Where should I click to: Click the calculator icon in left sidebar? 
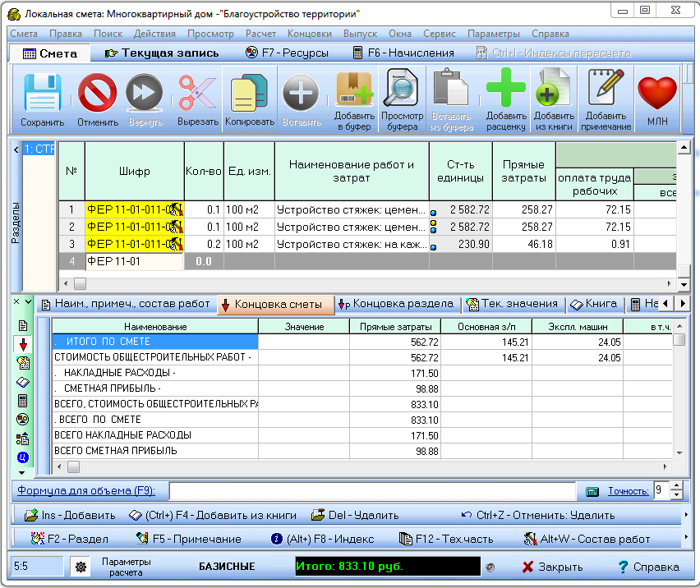[23, 401]
